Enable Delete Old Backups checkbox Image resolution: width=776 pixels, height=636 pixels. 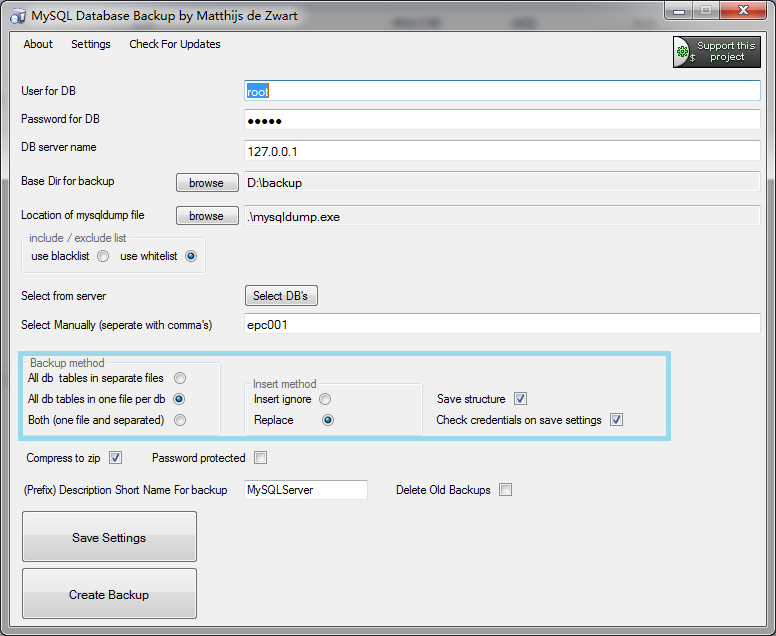pyautogui.click(x=505, y=490)
